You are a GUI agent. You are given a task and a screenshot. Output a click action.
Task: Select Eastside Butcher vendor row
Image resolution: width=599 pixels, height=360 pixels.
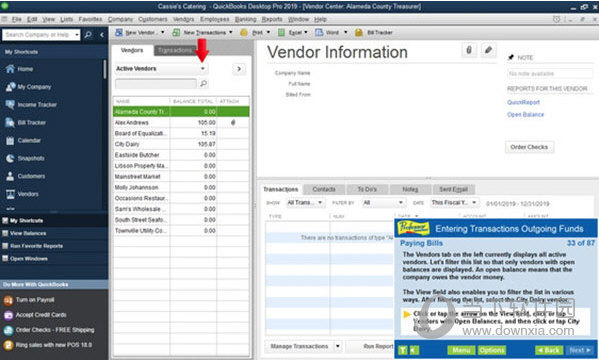click(x=181, y=155)
